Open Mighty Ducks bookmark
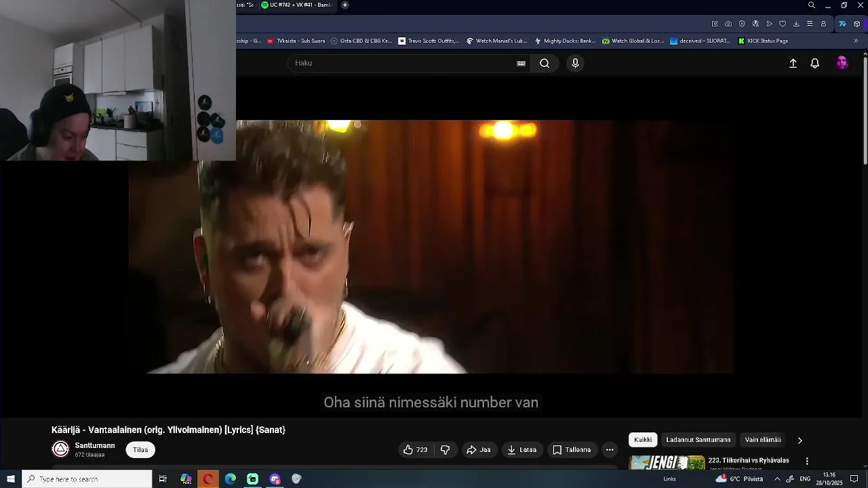 click(x=565, y=41)
